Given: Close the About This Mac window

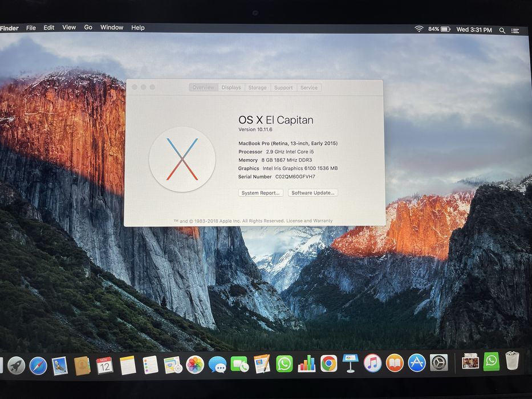Looking at the screenshot, I should 135,87.
